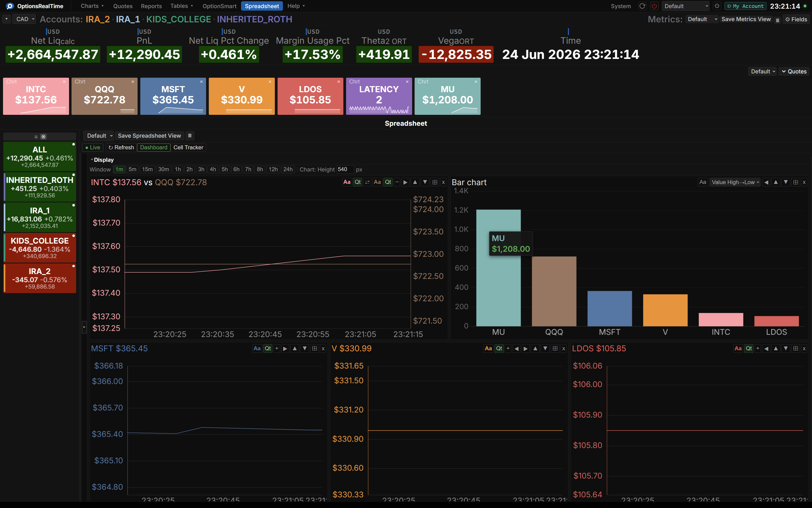Move the V chart down
The width and height of the screenshot is (812, 508).
coord(545,348)
